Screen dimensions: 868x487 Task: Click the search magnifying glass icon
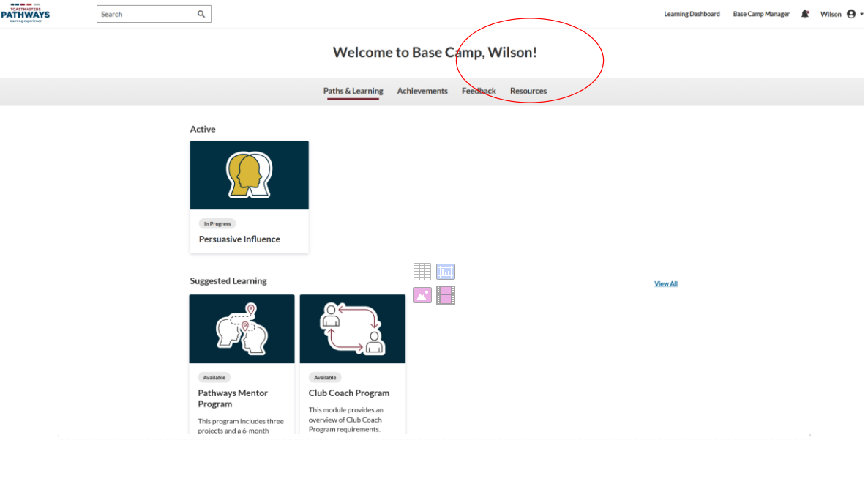coord(201,14)
